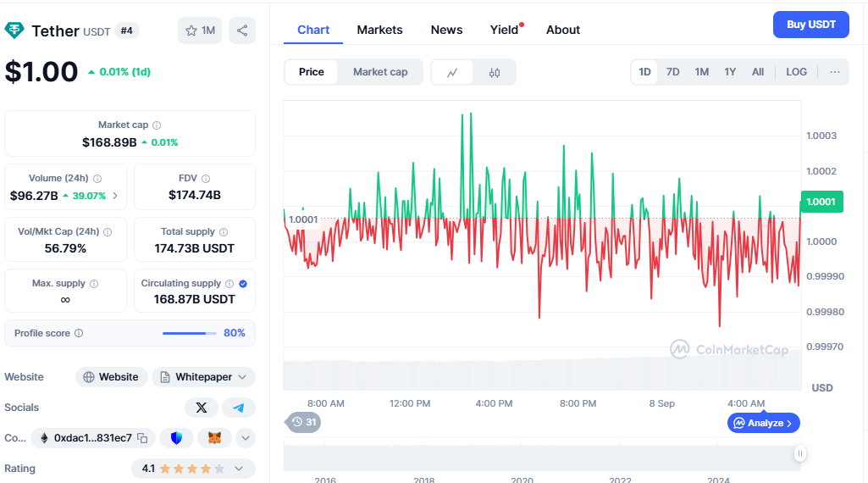Open the Website link
Viewport: 868px width, 483px height.
pos(111,377)
